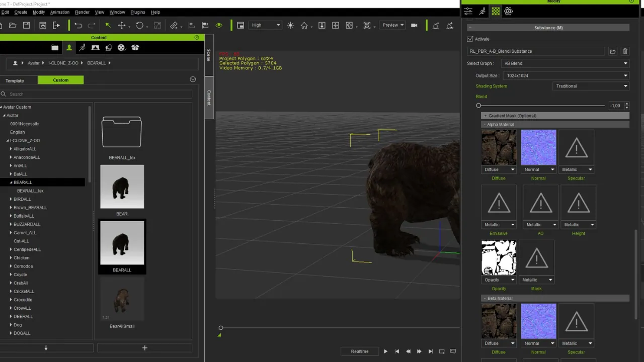Switch to the Custom tab
This screenshot has width=644, height=362.
point(61,80)
